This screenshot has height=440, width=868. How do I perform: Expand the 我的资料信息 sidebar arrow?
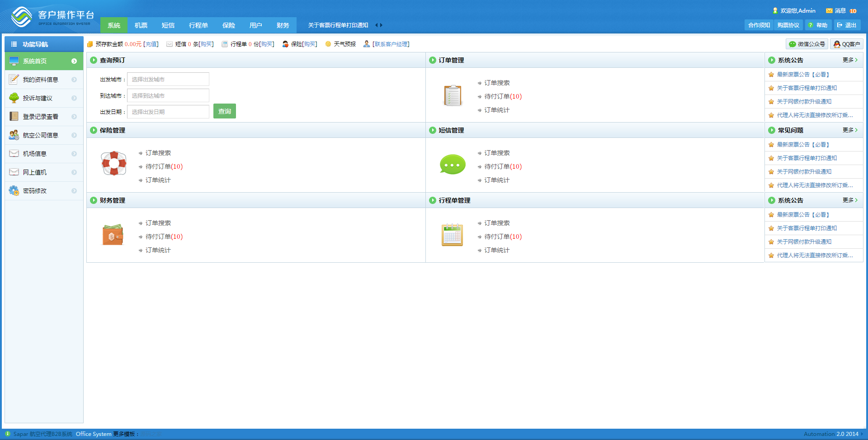tap(74, 80)
